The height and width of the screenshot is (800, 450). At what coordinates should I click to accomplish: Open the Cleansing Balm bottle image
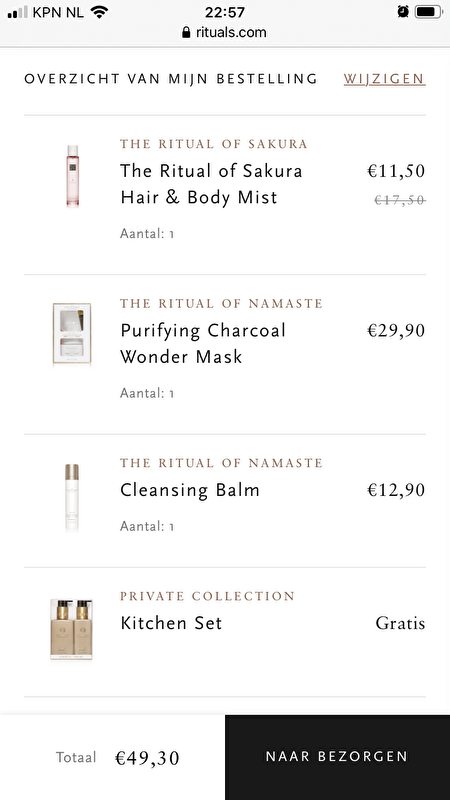pos(72,498)
